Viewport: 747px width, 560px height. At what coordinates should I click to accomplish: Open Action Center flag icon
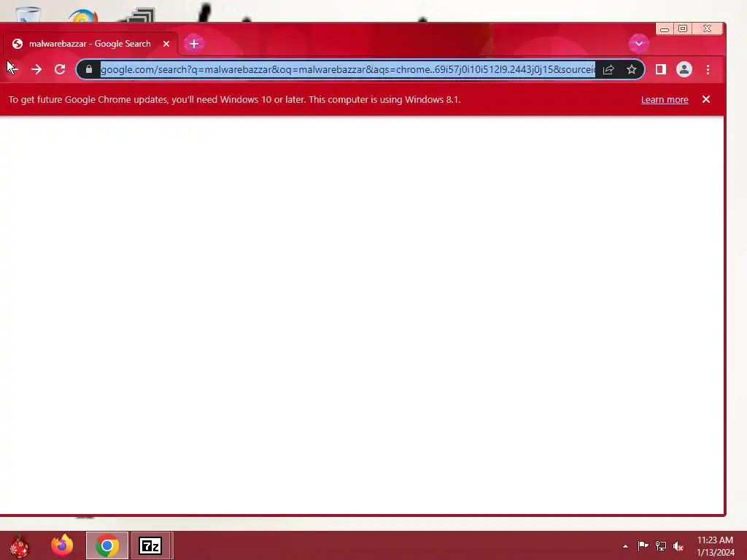[x=643, y=545]
